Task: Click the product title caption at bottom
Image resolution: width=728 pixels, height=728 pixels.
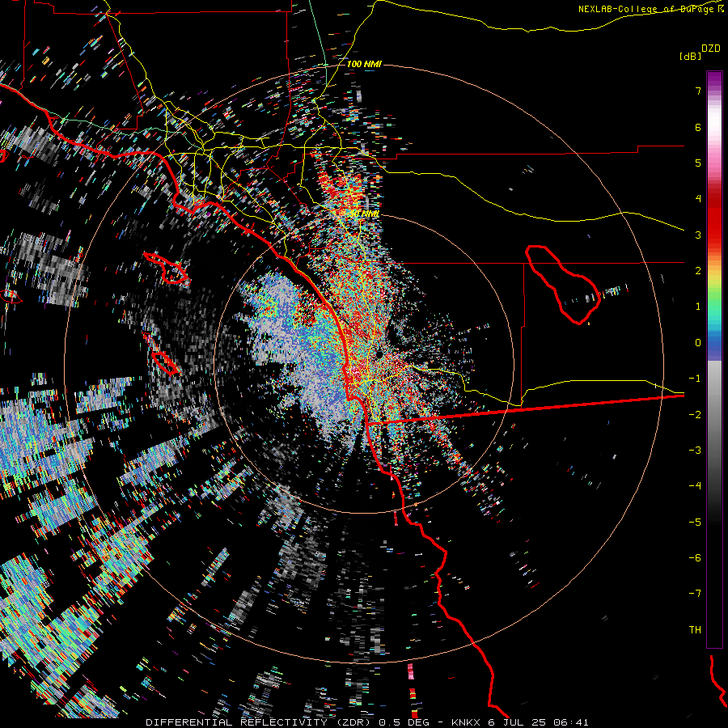Action: (366, 722)
